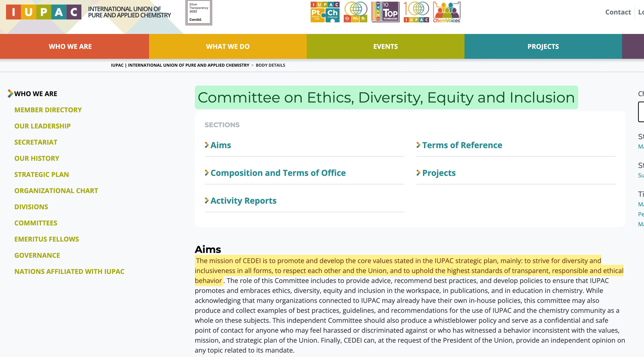Click the IUPAC breadcrumb home link
This screenshot has height=357, width=644.
click(x=180, y=65)
